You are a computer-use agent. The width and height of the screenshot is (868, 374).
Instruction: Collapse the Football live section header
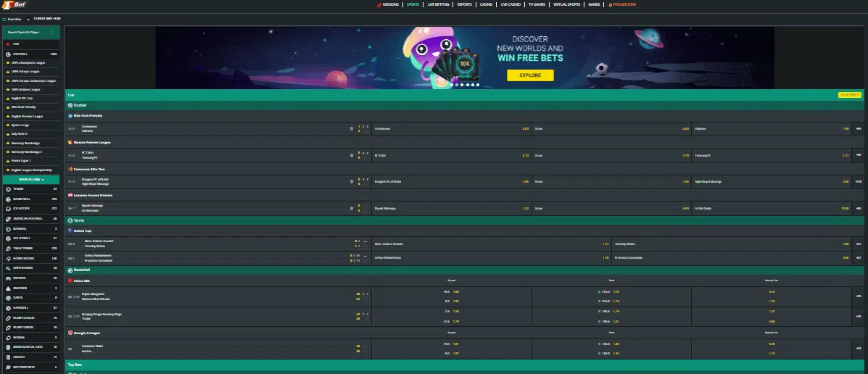[x=464, y=105]
